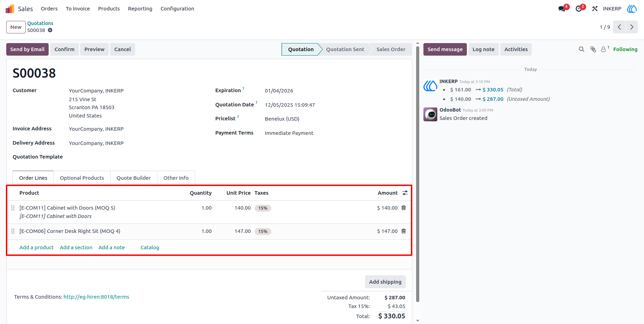
Task: Cancel the quotation
Action: [x=123, y=49]
